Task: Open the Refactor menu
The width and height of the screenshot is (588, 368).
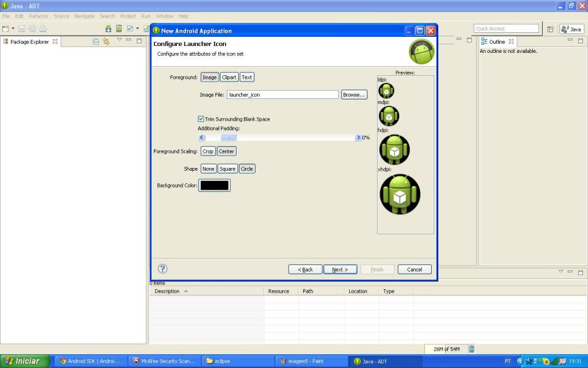Action: [x=38, y=16]
